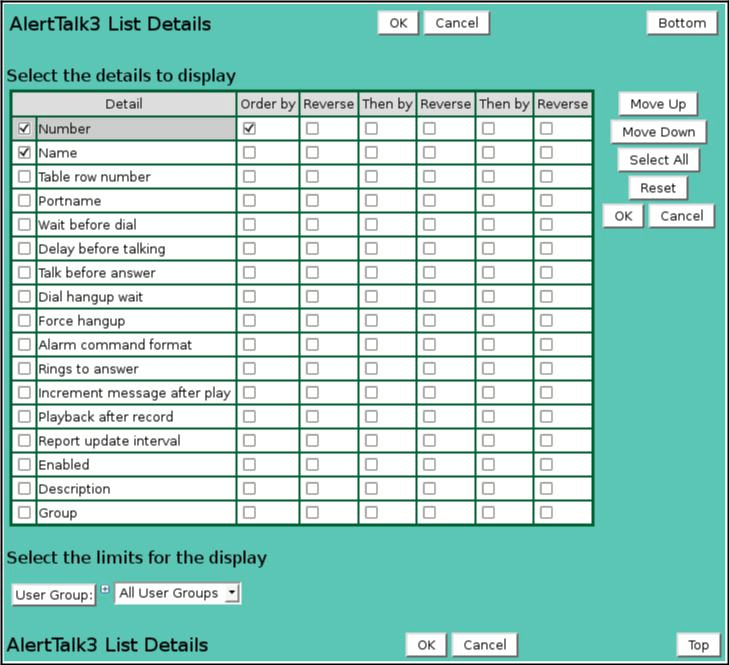Image resolution: width=729 pixels, height=665 pixels.
Task: Check the Dial hangup wait detail checkbox
Action: tap(24, 296)
